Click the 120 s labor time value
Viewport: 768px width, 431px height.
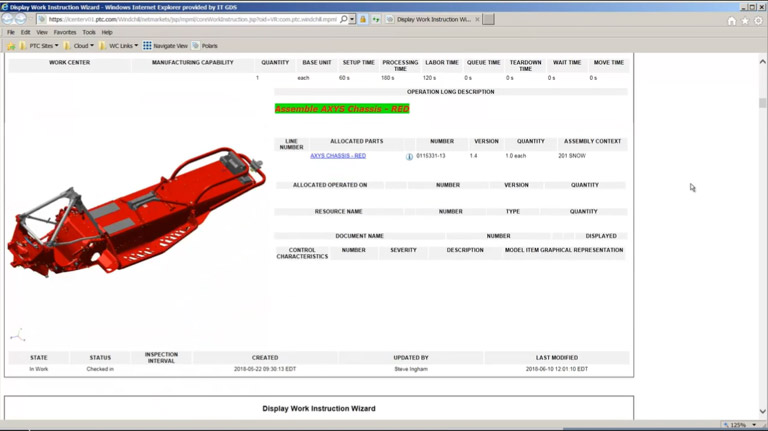point(429,78)
